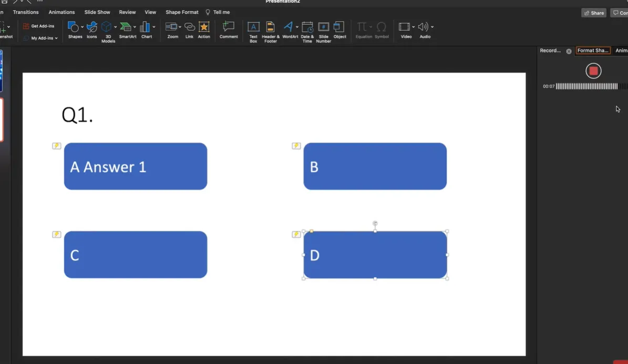The height and width of the screenshot is (364, 628).
Task: Open the Format Shape pane tab
Action: coord(593,50)
